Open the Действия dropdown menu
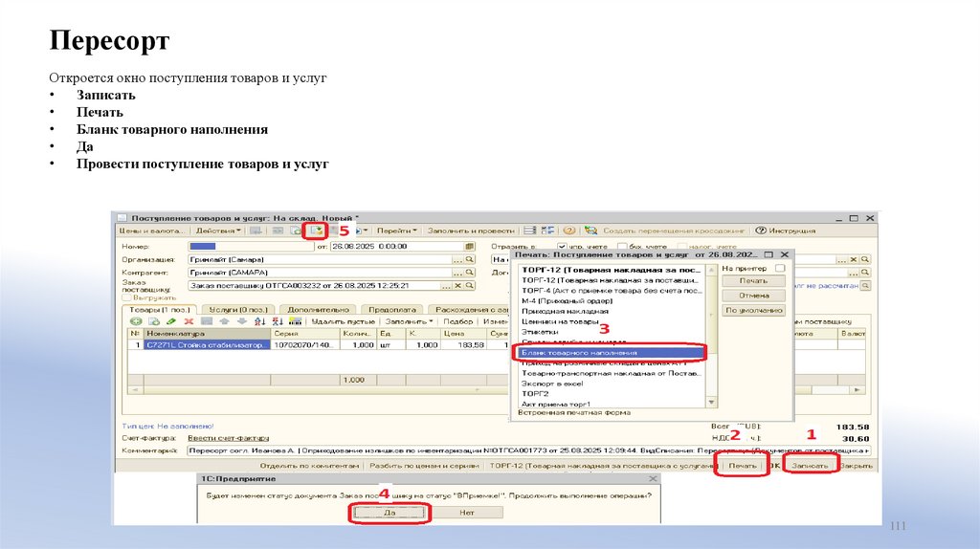The width and height of the screenshot is (980, 549). pos(218,231)
